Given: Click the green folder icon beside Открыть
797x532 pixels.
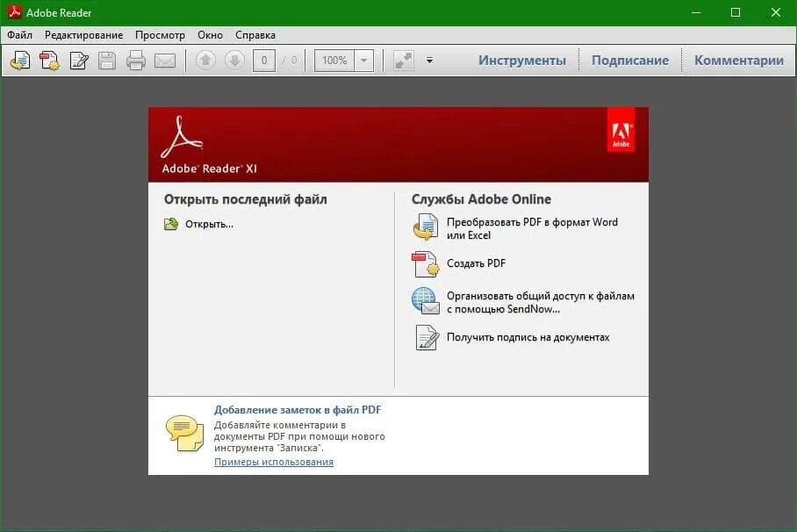Looking at the screenshot, I should click(171, 224).
